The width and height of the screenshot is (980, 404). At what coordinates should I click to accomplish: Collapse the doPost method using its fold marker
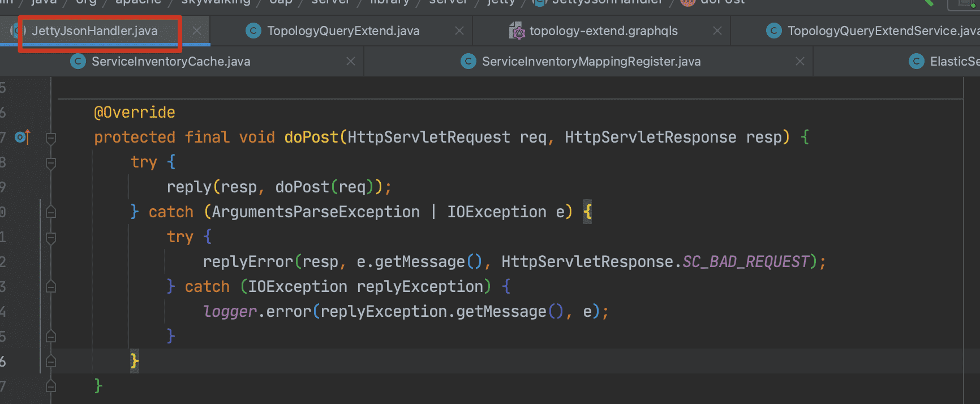pos(51,138)
